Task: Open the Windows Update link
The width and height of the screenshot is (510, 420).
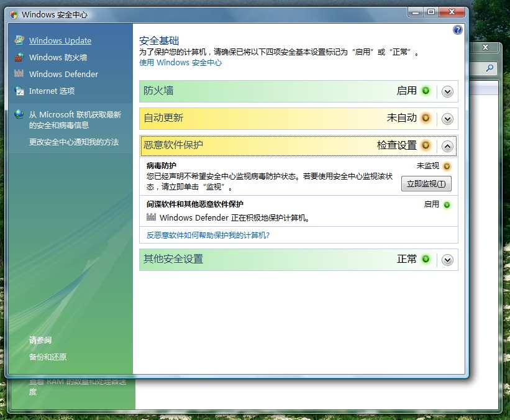Action: pos(60,40)
